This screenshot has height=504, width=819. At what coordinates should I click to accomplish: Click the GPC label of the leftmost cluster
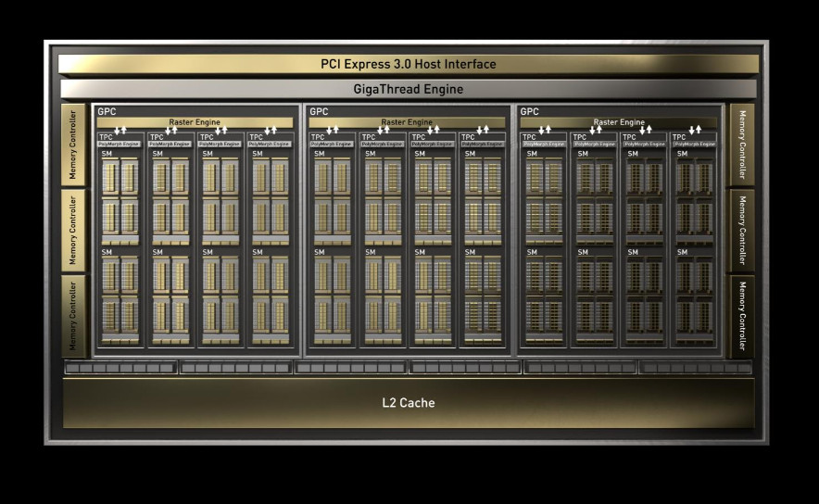107,111
